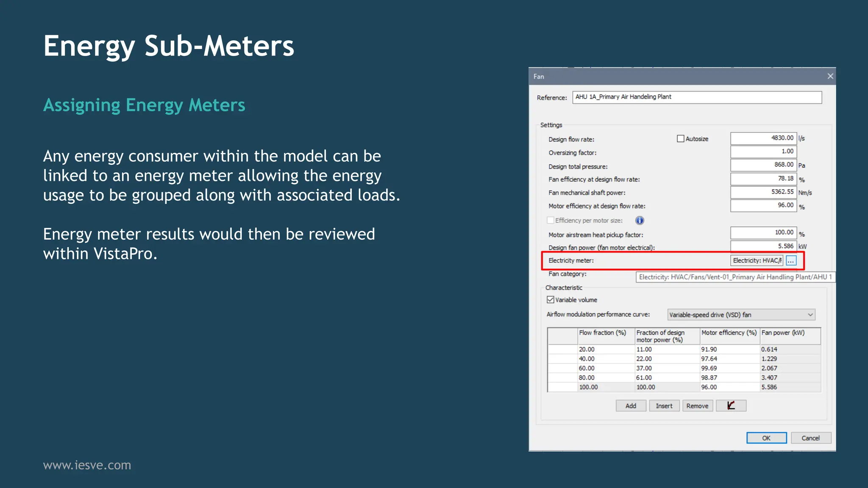868x488 pixels.
Task: Click the Add button below table
Action: pyautogui.click(x=631, y=406)
